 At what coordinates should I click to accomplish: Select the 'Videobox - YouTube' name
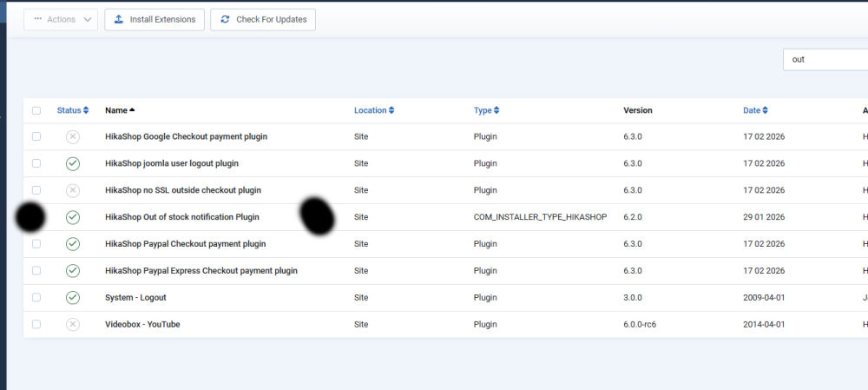pyautogui.click(x=142, y=325)
